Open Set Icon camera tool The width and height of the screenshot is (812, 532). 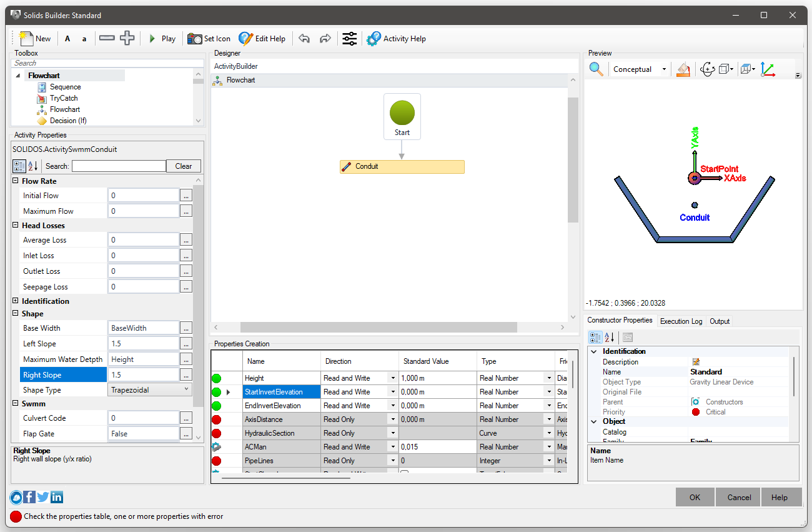click(x=209, y=39)
